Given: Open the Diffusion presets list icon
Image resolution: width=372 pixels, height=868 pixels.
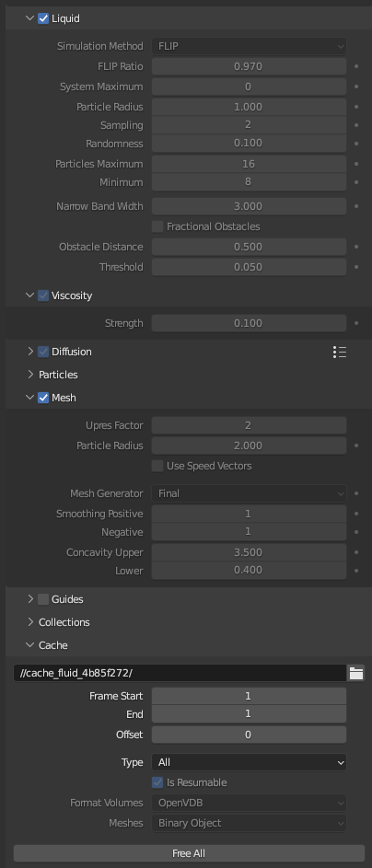Looking at the screenshot, I should (x=340, y=352).
